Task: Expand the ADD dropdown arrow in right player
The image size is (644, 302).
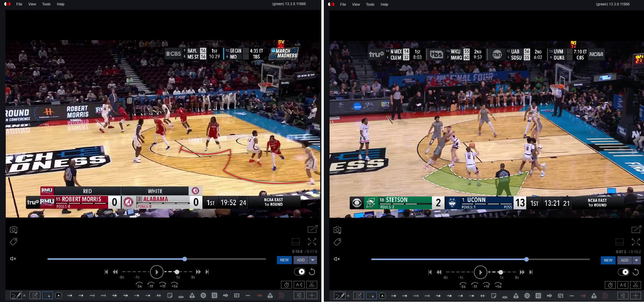Action: pyautogui.click(x=636, y=260)
